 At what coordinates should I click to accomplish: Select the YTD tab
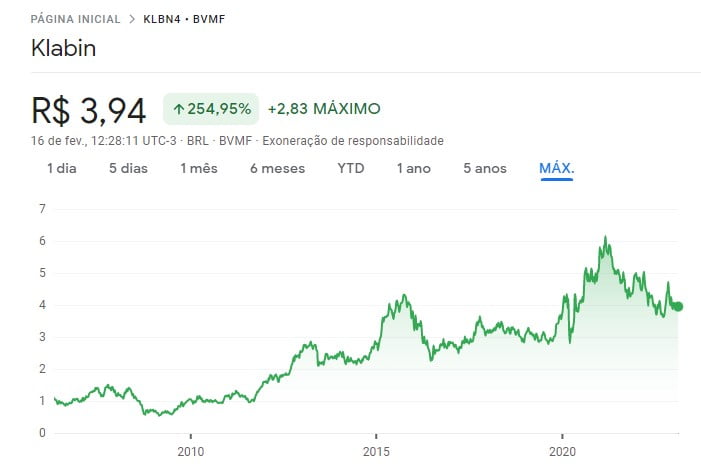coord(351,168)
